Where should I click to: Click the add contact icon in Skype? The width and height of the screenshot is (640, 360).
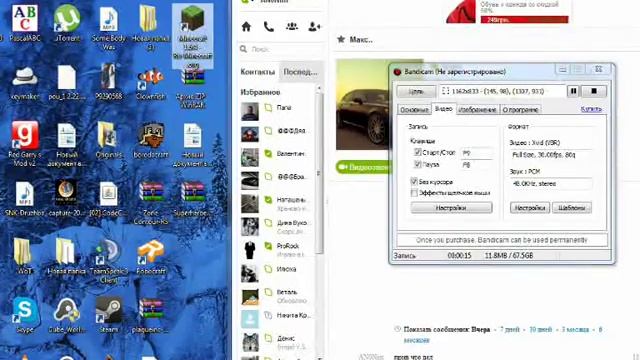click(314, 27)
